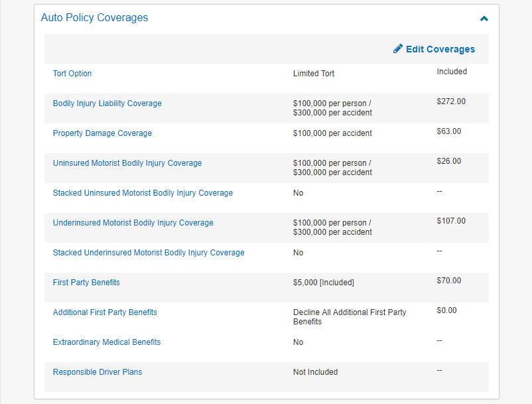Viewport: 532px width, 404px height.
Task: Click the Not Included value for Responsible Driver Plans
Action: 315,372
